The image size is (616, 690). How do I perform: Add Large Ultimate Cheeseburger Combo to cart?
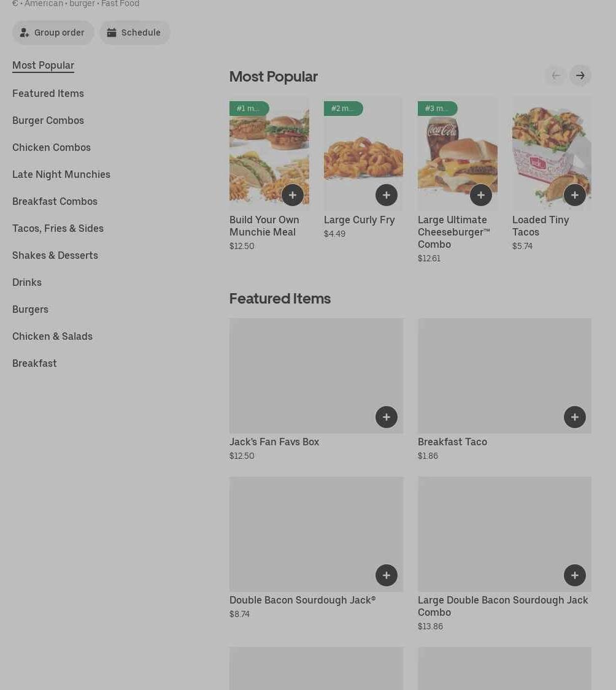pyautogui.click(x=480, y=195)
